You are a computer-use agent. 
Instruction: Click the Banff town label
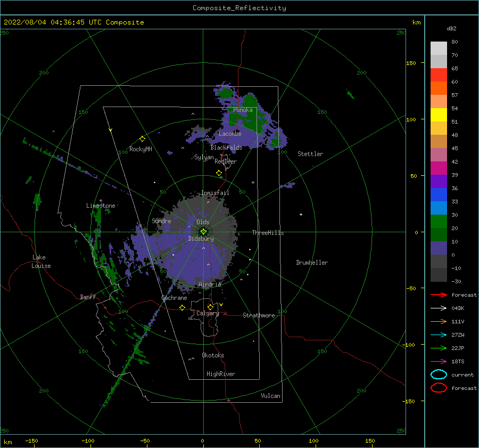[x=88, y=297]
